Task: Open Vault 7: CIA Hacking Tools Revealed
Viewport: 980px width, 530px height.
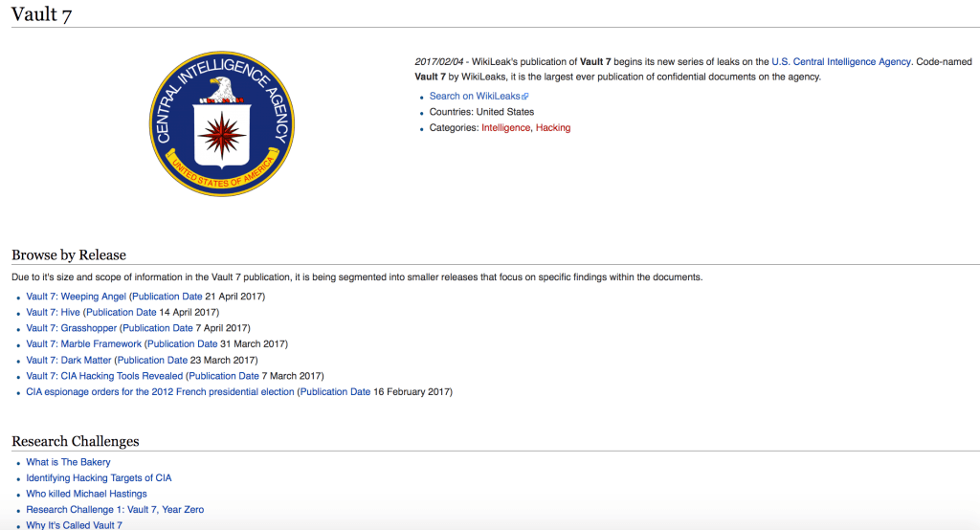Action: pos(104,376)
